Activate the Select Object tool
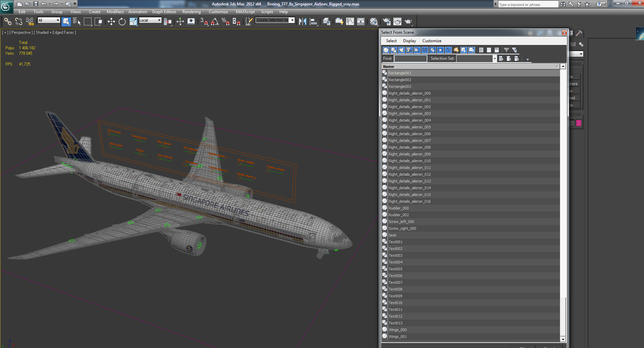Screen dimensions: 644x348 pyautogui.click(x=66, y=21)
